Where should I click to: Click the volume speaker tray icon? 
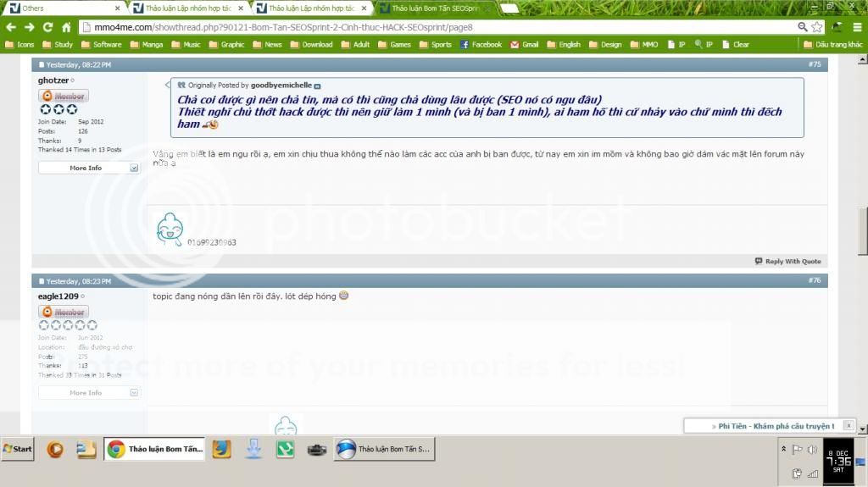click(x=812, y=450)
